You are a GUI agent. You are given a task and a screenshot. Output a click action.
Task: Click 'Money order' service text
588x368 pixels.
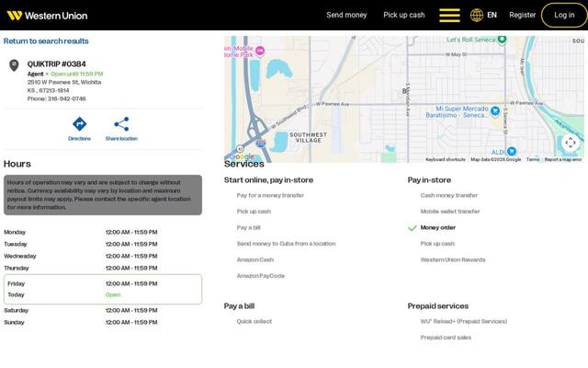click(438, 227)
